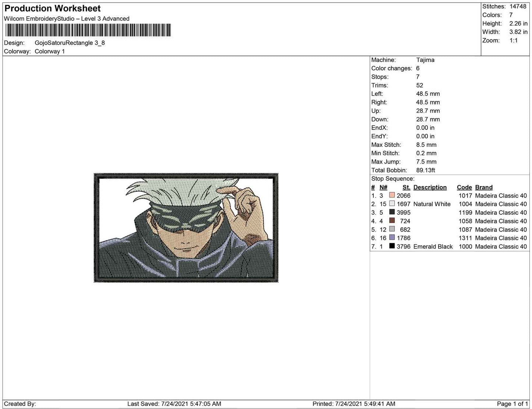Click the Wilcom EmbroideryStudio subtitle
The image size is (532, 409).
(67, 19)
